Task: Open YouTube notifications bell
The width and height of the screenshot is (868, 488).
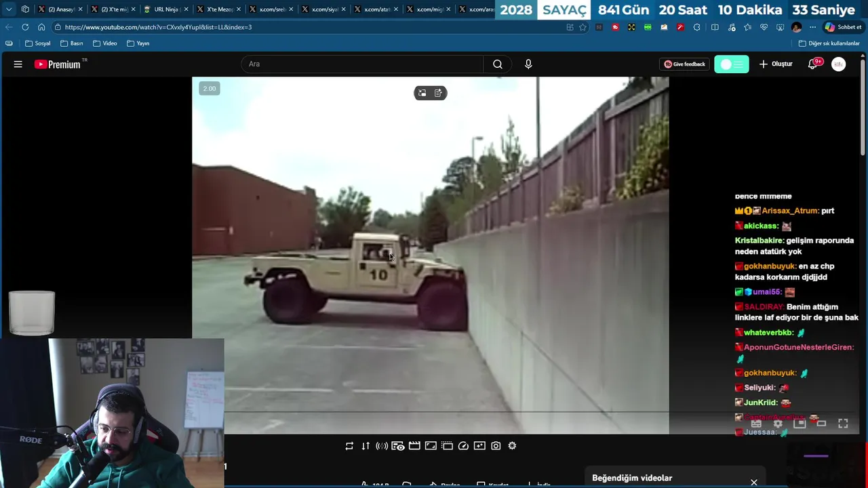Action: [813, 64]
